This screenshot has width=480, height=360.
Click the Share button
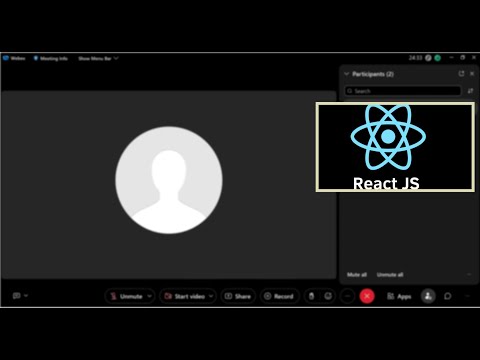tap(238, 296)
